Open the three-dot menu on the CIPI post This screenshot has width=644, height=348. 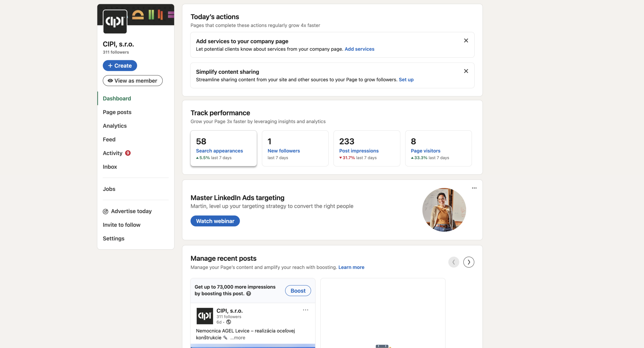[305, 310]
